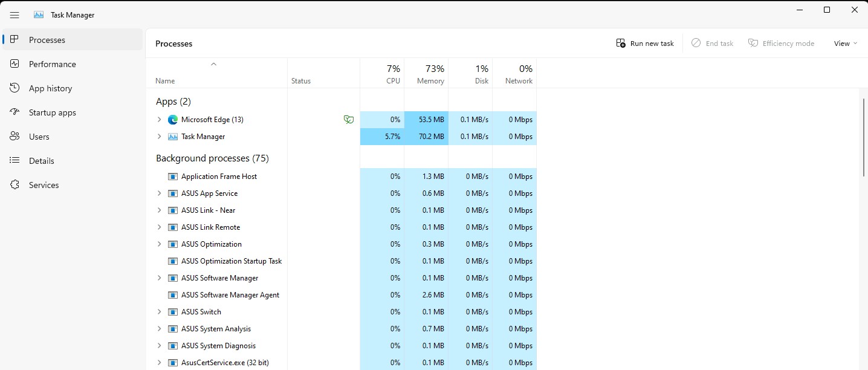
Task: Expand the ASUS Link Remote row
Action: 160,227
